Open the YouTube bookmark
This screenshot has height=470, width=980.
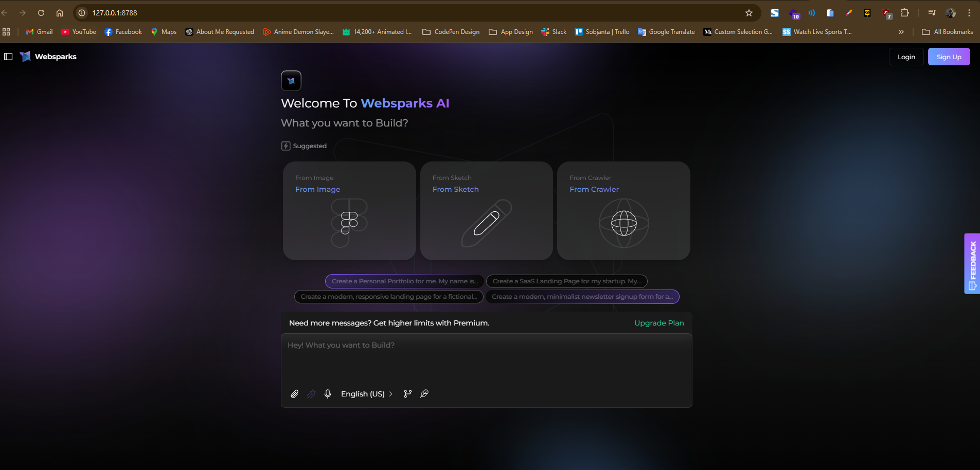click(79, 32)
